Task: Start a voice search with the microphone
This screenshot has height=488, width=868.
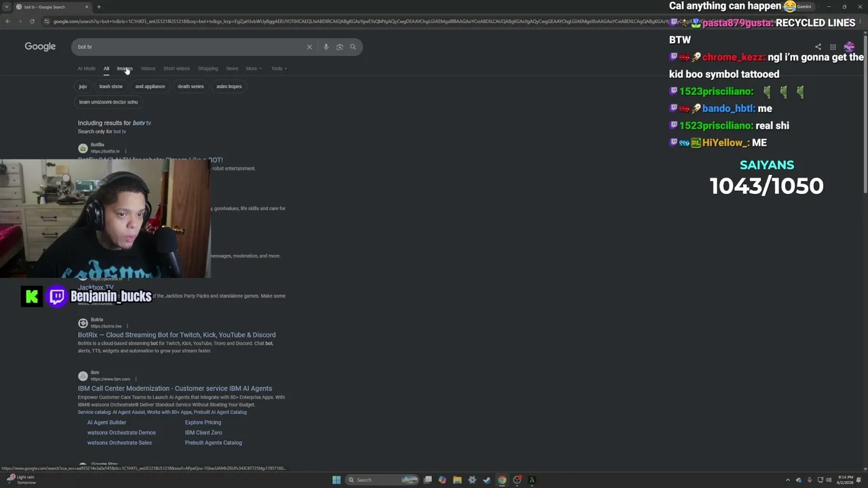Action: point(326,47)
